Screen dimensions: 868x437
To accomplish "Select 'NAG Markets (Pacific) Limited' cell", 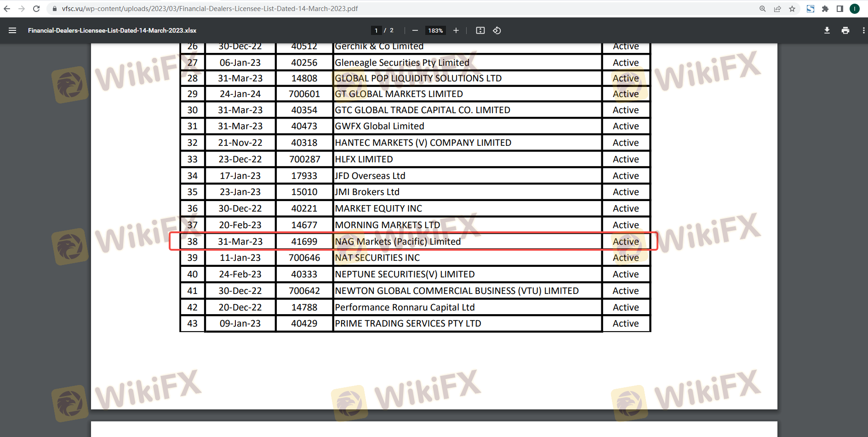I will coord(398,241).
